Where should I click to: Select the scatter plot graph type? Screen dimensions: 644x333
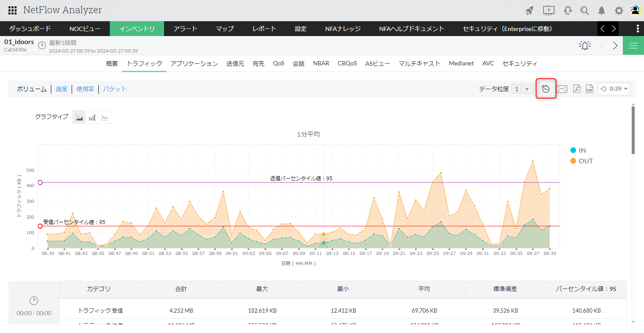pos(105,118)
